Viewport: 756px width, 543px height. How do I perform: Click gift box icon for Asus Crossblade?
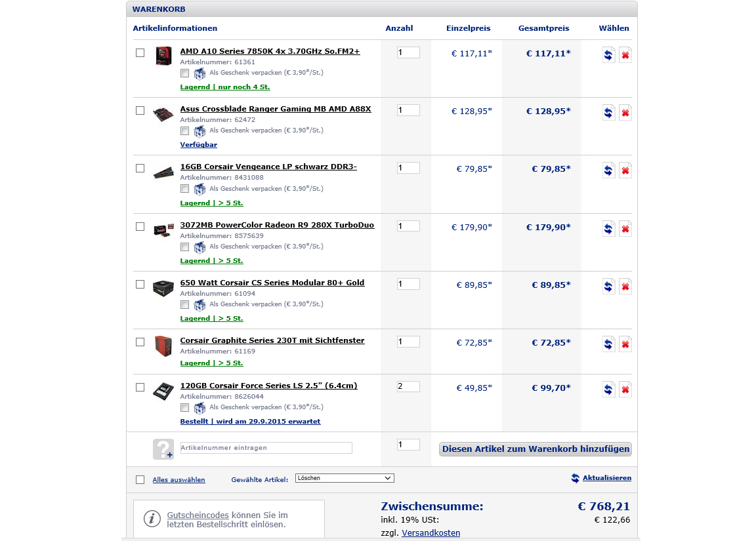(x=199, y=131)
